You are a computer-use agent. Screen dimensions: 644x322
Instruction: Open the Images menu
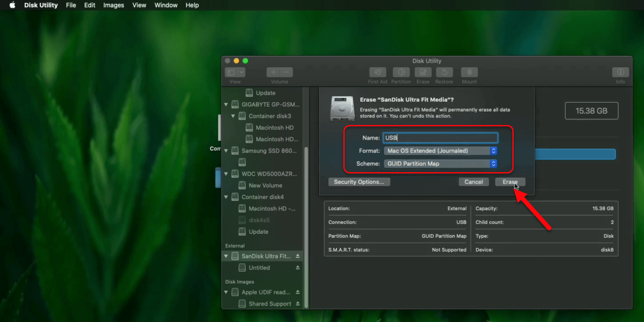click(x=113, y=5)
